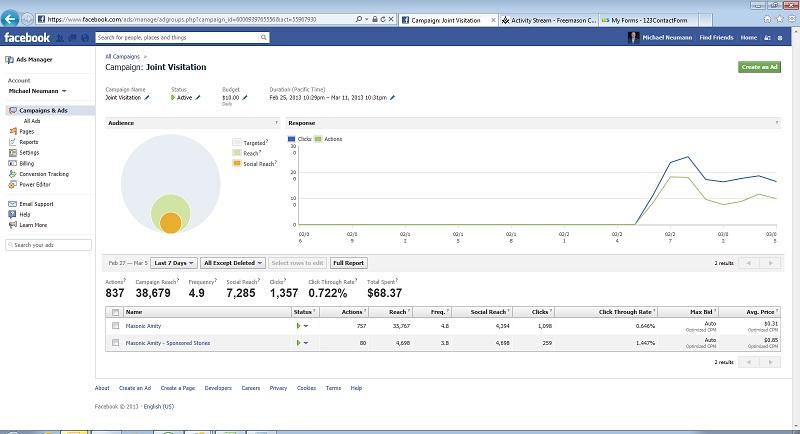Expand the Michael Neumann account dropdown
The width and height of the screenshot is (800, 434).
click(64, 91)
